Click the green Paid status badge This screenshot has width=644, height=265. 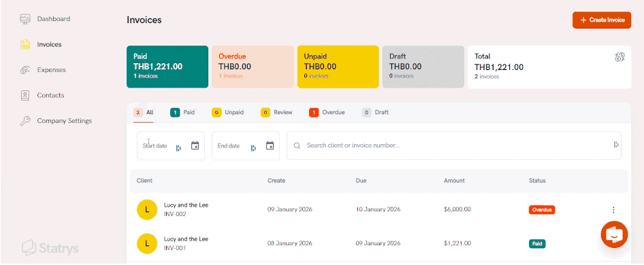coord(537,244)
